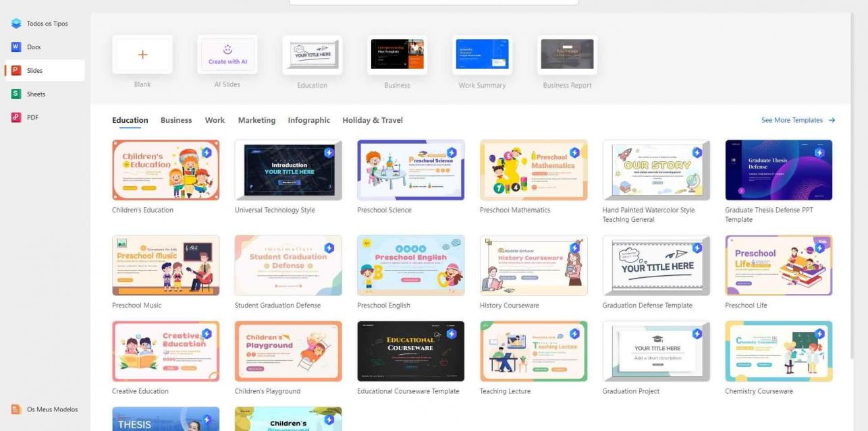Viewport: 868px width, 431px height.
Task: Click the AI Slides caption text
Action: tap(227, 84)
